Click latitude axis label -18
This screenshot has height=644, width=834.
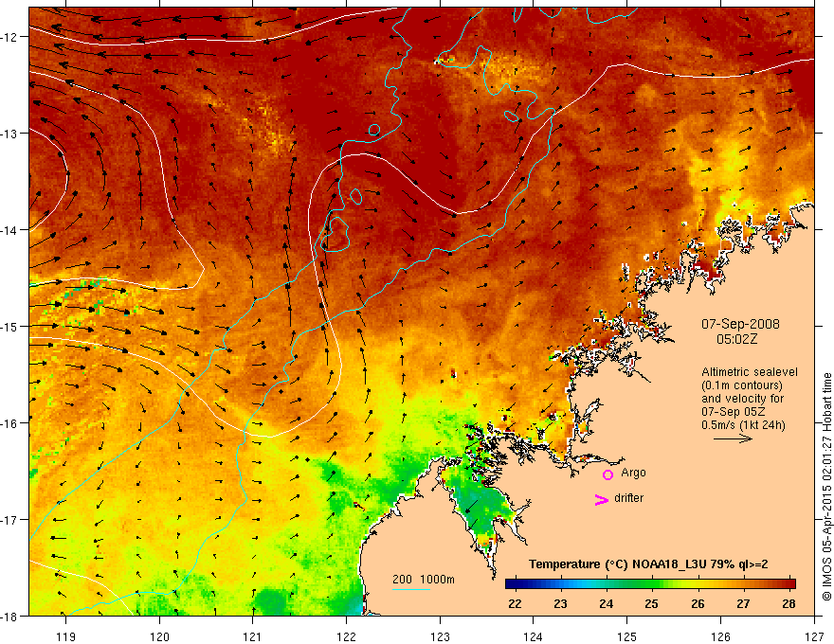click(x=9, y=616)
